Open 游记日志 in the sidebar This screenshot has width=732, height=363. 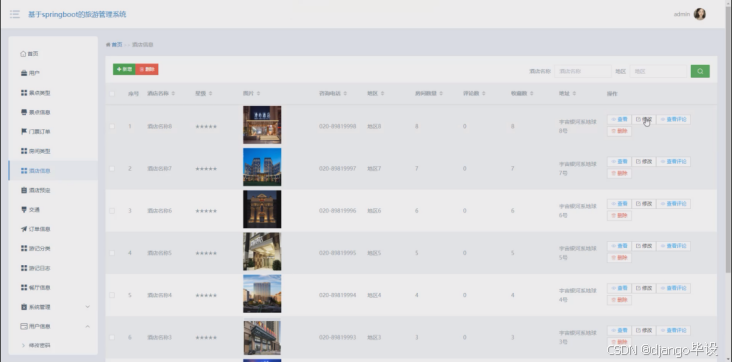(53, 268)
